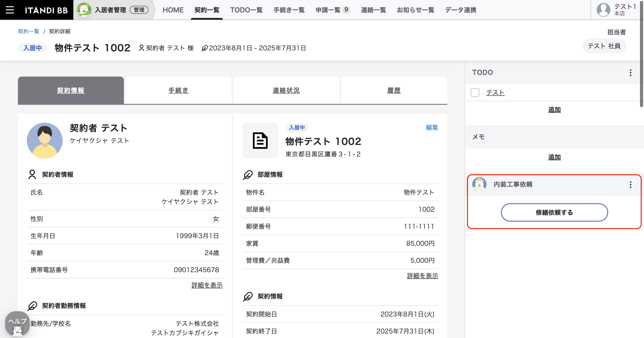644x338 pixels.
Task: Click the 入居者管理 bear mascot icon
Action: (84, 10)
